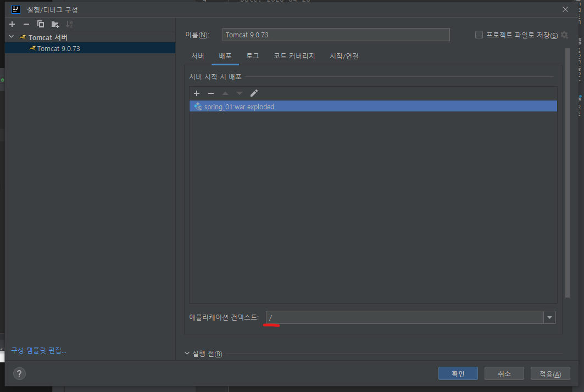Open the 애플리케이션 컨텍스트 dropdown arrow
This screenshot has height=392, width=584.
(550, 317)
